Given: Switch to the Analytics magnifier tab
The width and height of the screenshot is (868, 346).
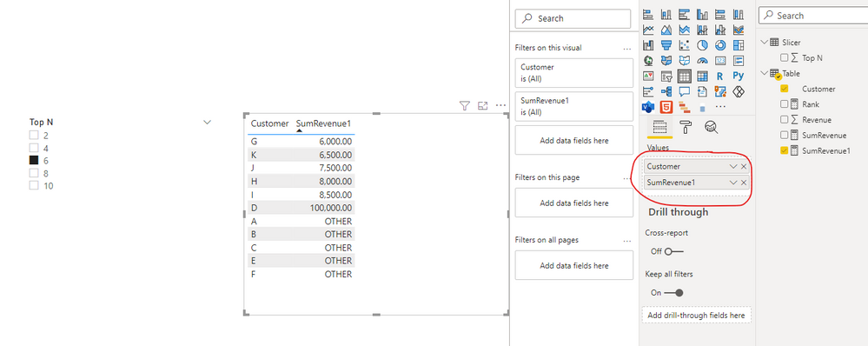Looking at the screenshot, I should [712, 127].
